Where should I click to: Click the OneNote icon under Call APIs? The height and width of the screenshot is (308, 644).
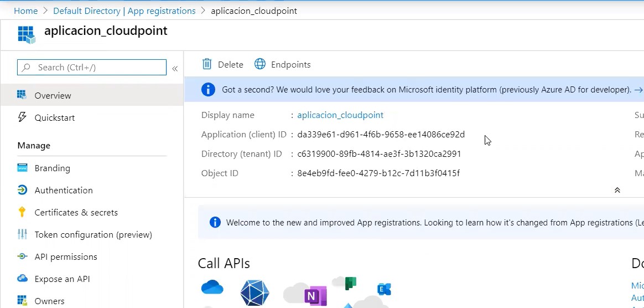315,295
